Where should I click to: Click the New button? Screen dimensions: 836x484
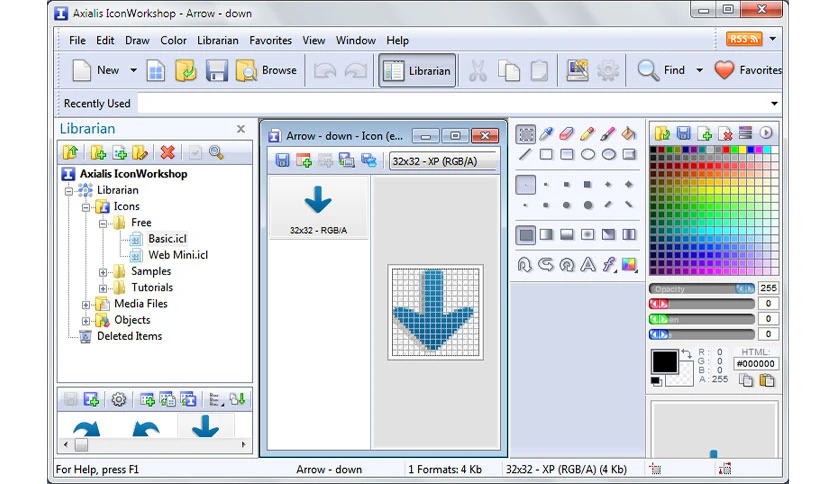click(95, 70)
